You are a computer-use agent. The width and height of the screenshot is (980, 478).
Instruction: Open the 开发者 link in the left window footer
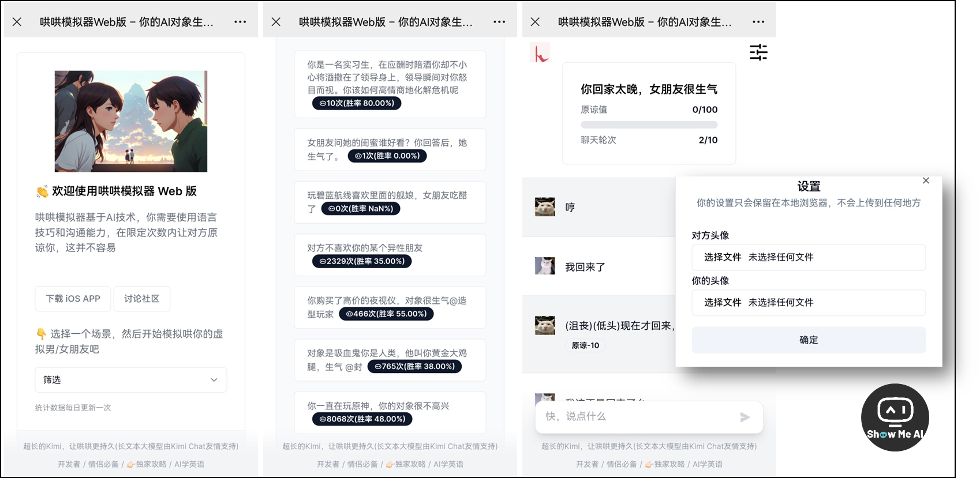coord(69,464)
